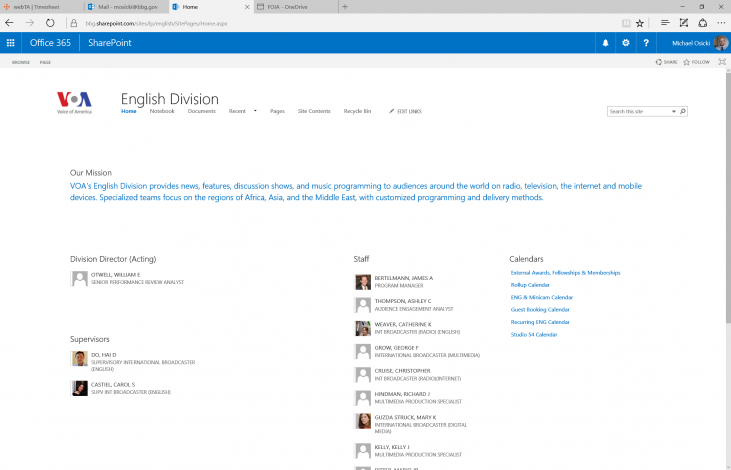The width and height of the screenshot is (731, 470).
Task: Click Michael Osicki's profile picture
Action: click(x=721, y=43)
